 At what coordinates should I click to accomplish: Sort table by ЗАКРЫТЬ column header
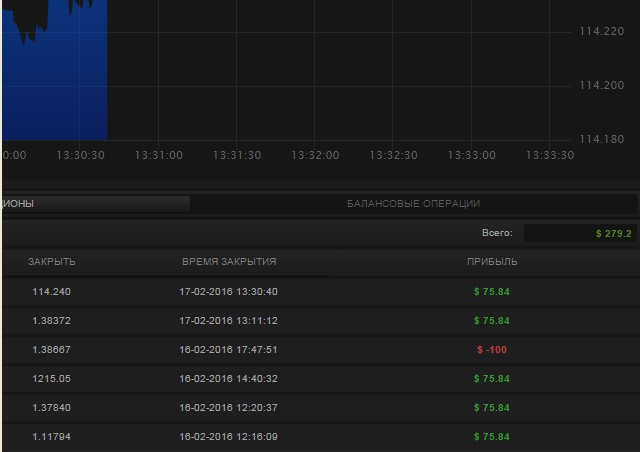pos(52,262)
